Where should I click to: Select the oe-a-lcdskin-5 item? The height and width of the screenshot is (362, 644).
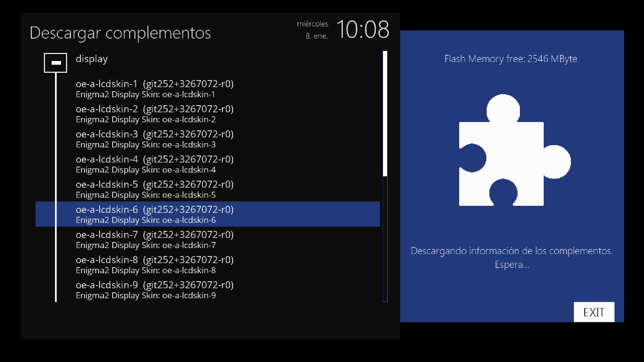(154, 189)
